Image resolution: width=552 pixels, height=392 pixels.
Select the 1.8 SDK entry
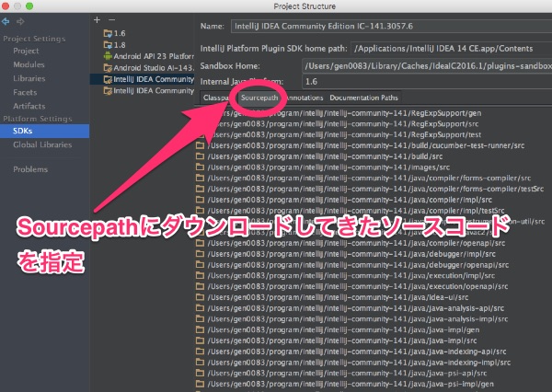tap(120, 45)
